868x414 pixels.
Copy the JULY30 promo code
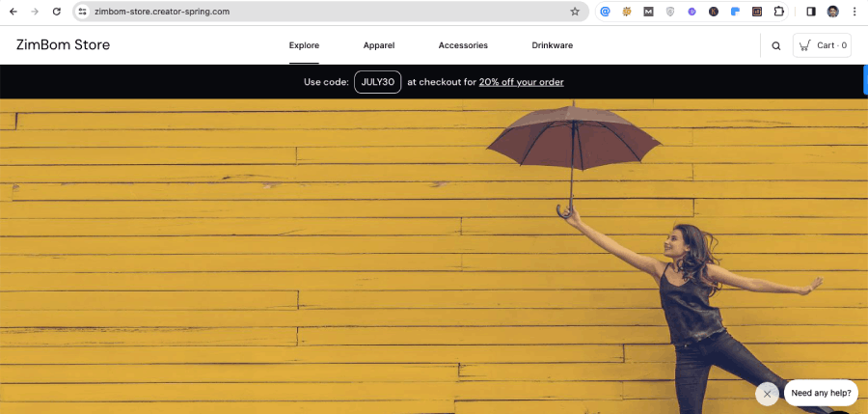pos(377,82)
